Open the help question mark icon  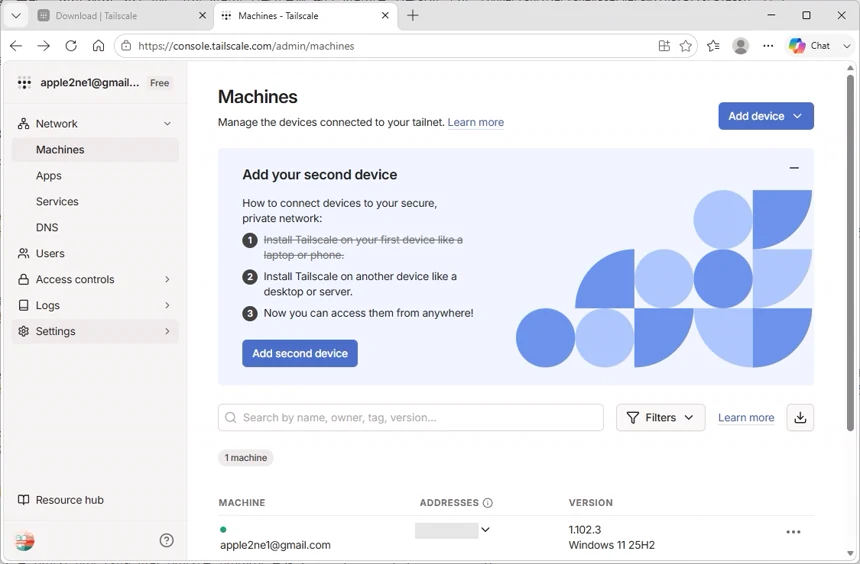click(167, 540)
